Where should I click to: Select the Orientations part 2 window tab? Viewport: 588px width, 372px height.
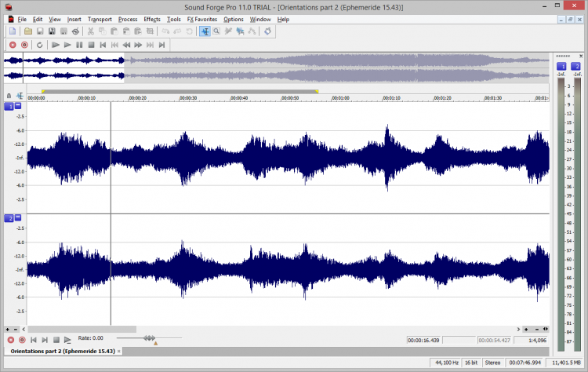[63, 351]
